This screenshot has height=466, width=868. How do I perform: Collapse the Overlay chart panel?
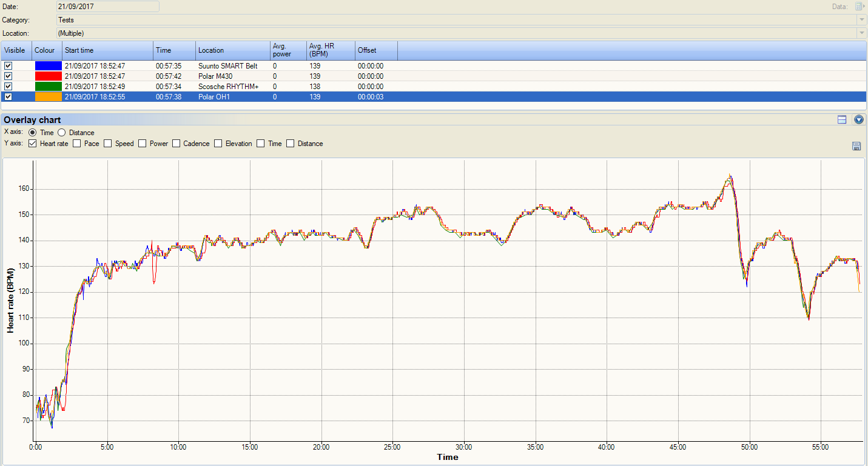click(858, 119)
